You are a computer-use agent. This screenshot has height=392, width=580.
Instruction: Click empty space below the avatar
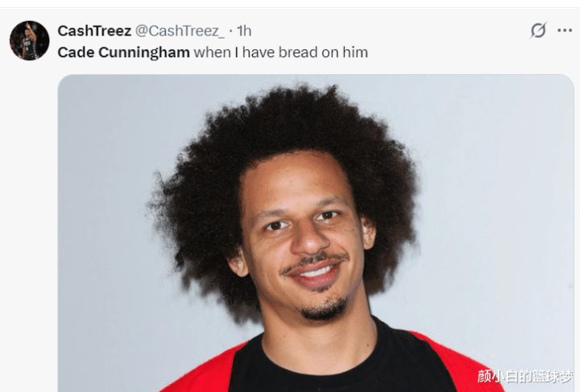pyautogui.click(x=29, y=221)
